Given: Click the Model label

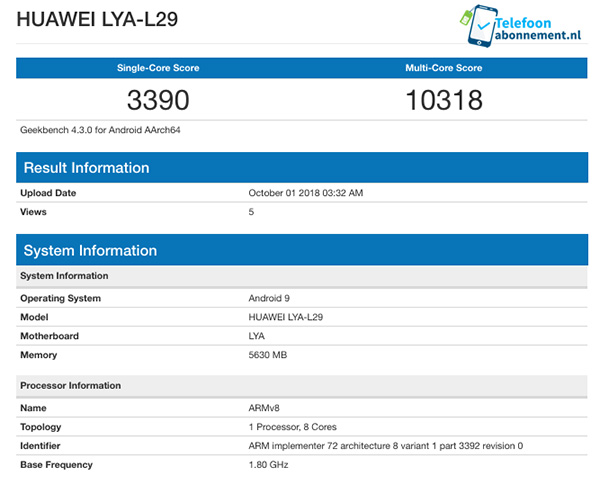Looking at the screenshot, I should (34, 317).
